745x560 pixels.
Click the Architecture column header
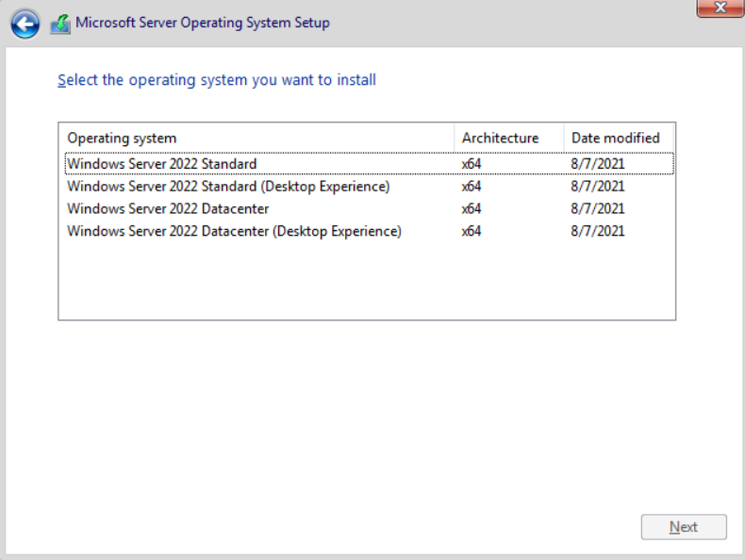[501, 138]
